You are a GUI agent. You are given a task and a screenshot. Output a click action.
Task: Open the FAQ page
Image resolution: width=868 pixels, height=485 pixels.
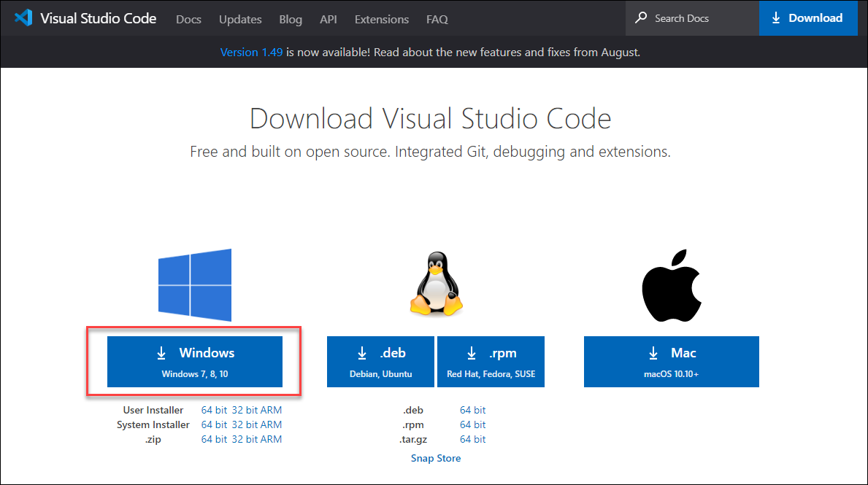tap(437, 20)
